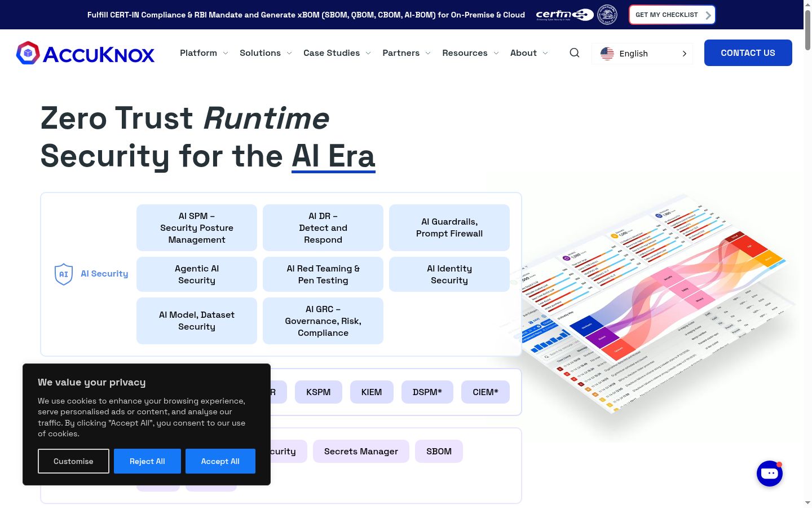
Task: Select the DSPM* chip
Action: [427, 392]
